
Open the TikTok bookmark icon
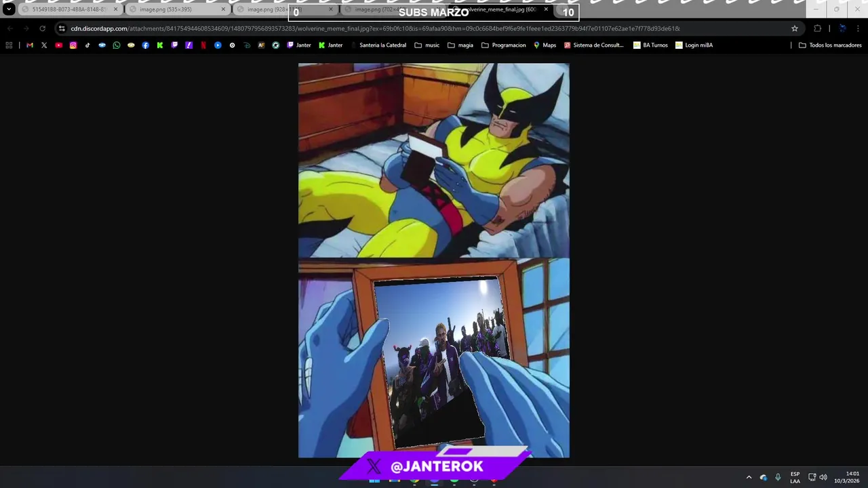(87, 45)
